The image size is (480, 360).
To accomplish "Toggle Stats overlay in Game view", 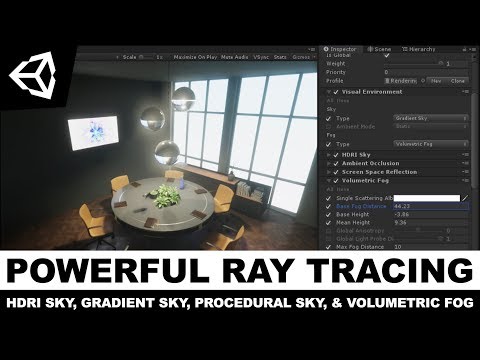I will 280,57.
